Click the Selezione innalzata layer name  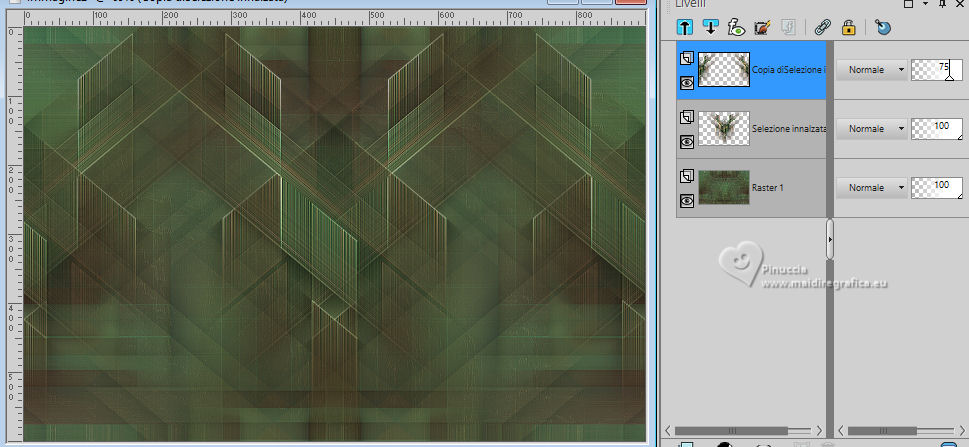(789, 129)
